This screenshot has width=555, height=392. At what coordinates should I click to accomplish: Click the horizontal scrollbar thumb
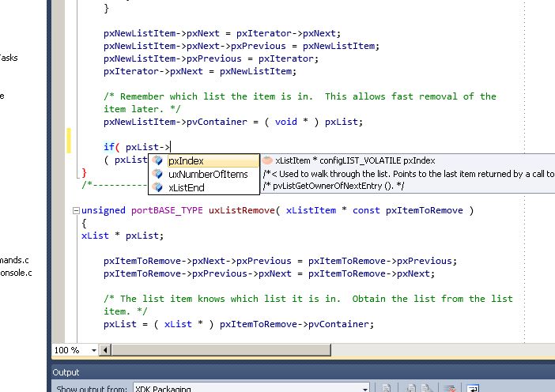tap(316, 350)
